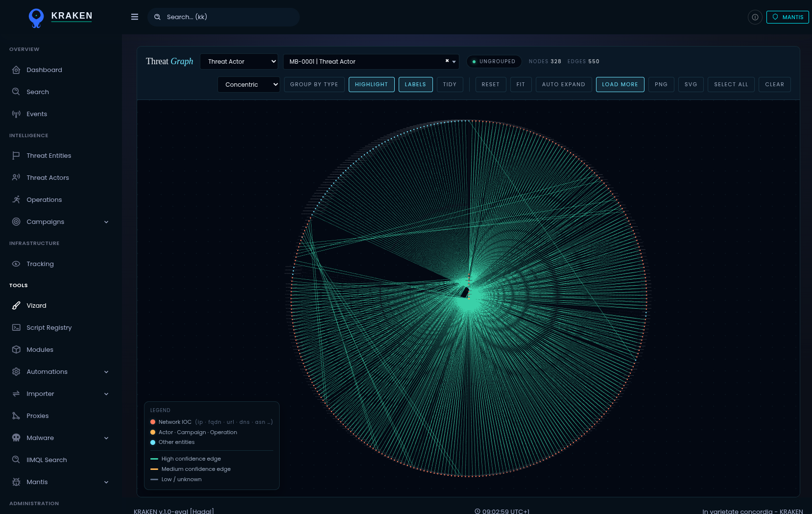Clear selected MB-0001 entity with x
The height and width of the screenshot is (514, 812).
click(x=447, y=61)
